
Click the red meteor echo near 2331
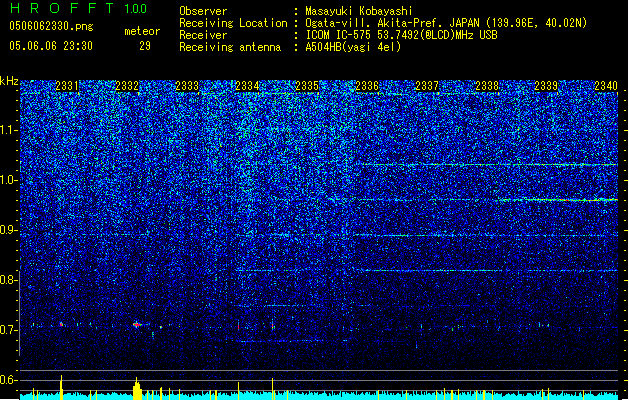61,324
